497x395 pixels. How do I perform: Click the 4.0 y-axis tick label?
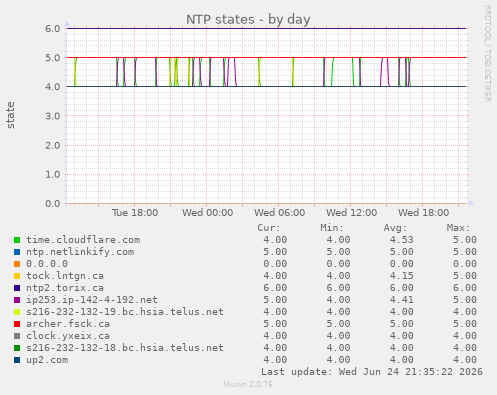pyautogui.click(x=53, y=87)
